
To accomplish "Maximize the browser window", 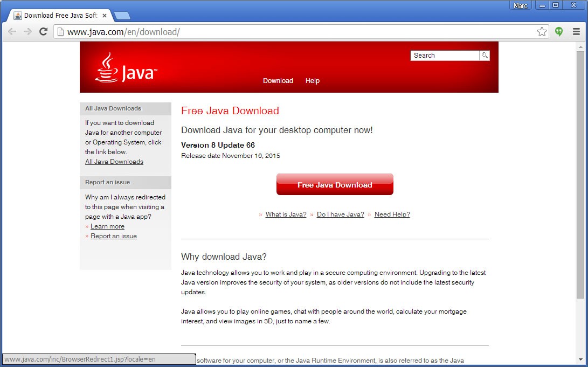I will point(556,5).
